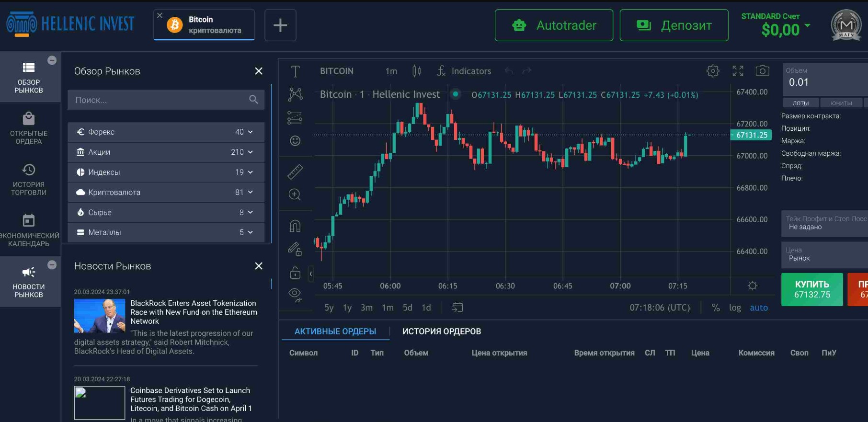868x422 pixels.
Task: Click the Депозит button
Action: coord(674,25)
